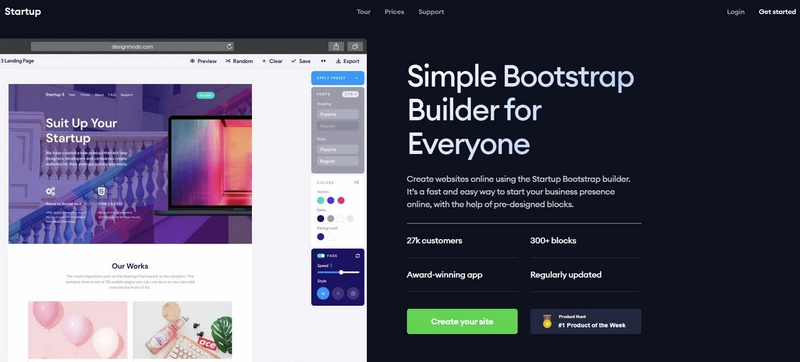Open the Body font Poppins dropdown

(x=338, y=149)
